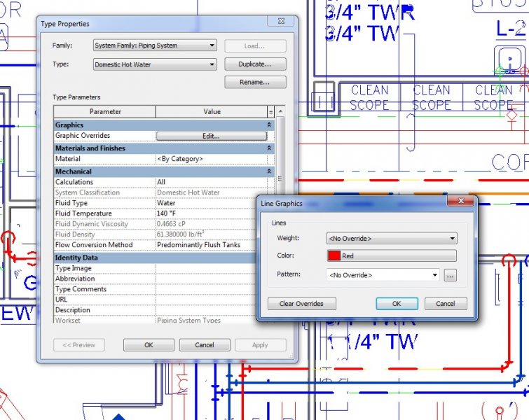Click the equals column header button
This screenshot has width=529, height=420.
pyautogui.click(x=270, y=111)
